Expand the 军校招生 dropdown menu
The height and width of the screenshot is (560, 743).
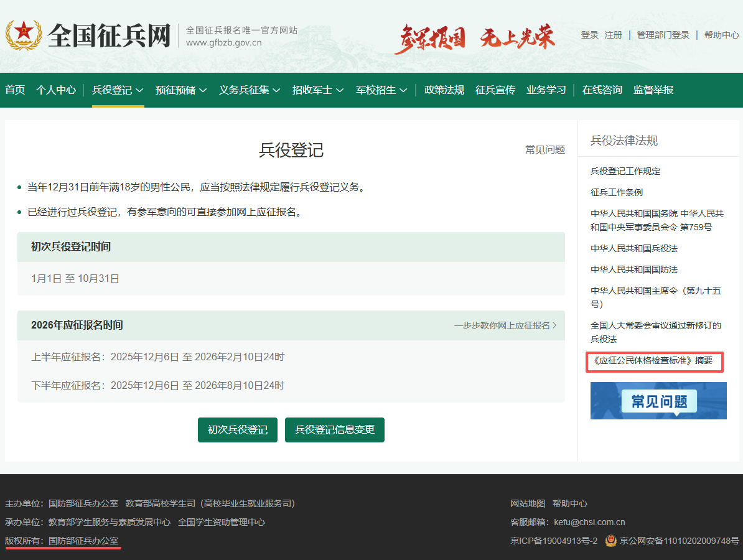381,90
